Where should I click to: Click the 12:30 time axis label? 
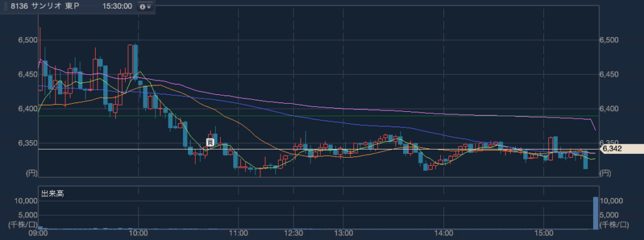click(x=293, y=234)
